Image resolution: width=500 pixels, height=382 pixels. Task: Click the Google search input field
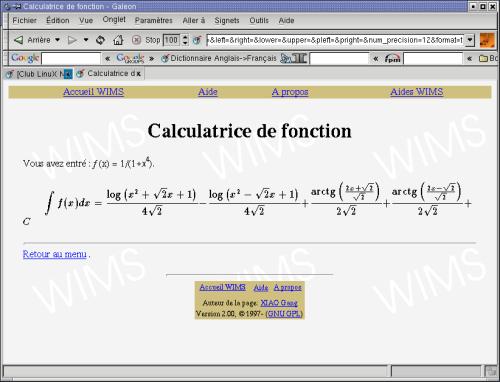[x=71, y=59]
